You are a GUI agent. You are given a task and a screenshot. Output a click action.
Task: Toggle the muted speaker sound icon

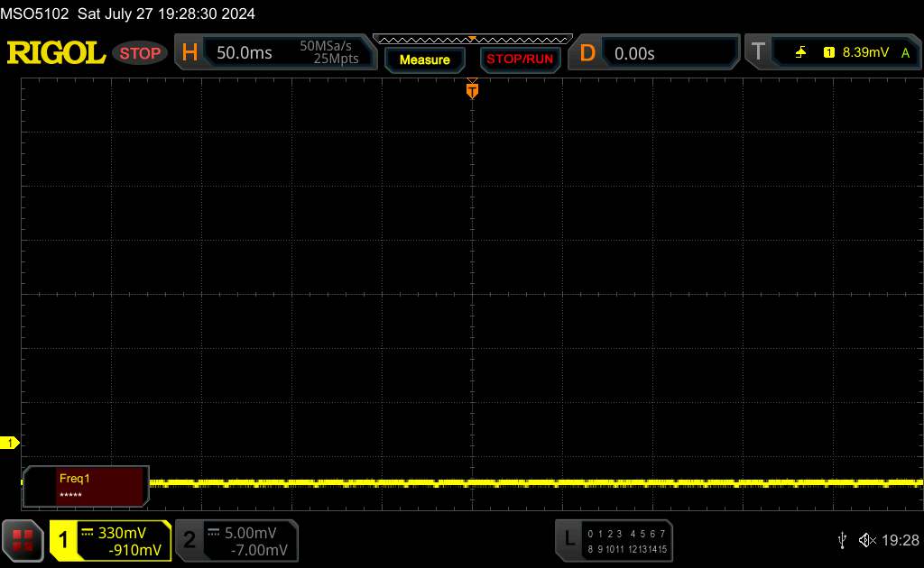(x=867, y=540)
